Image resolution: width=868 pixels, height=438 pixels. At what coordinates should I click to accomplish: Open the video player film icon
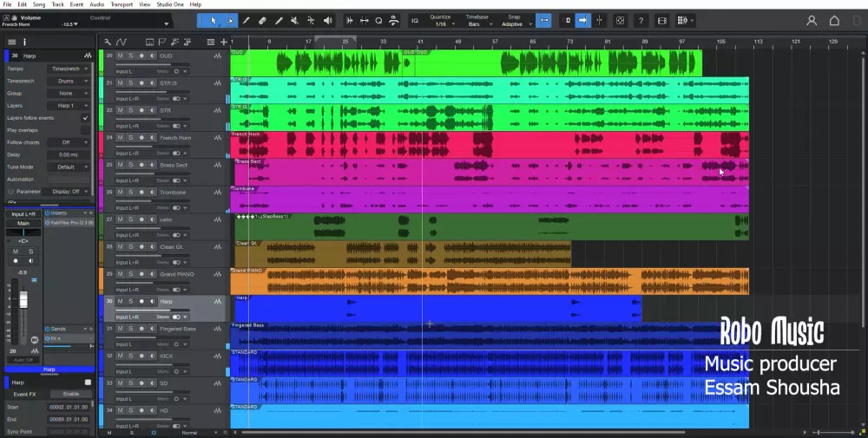click(x=662, y=21)
